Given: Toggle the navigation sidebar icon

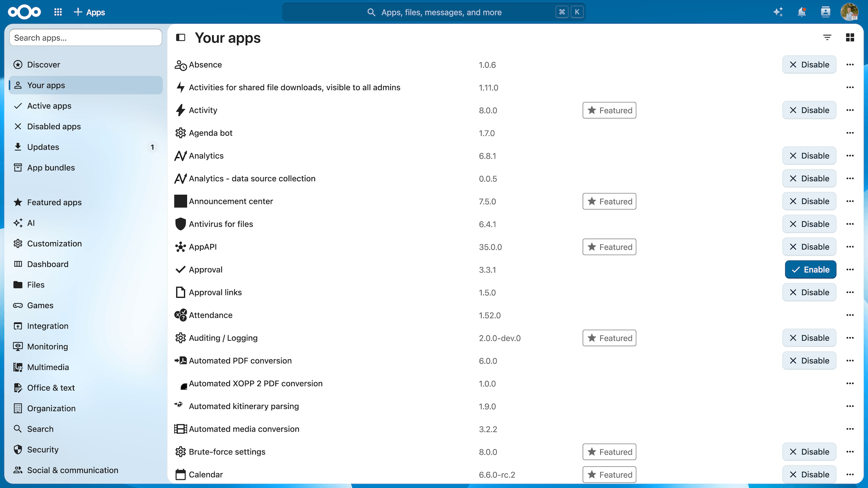Looking at the screenshot, I should click(181, 38).
